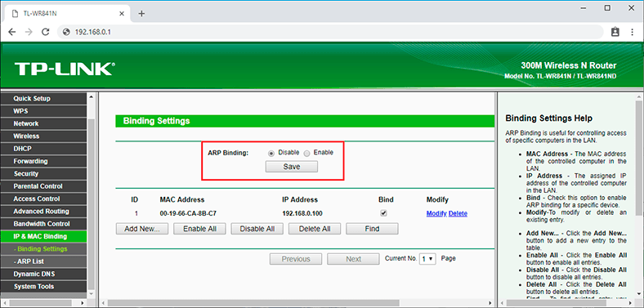Save the ARP Binding setting

click(292, 167)
